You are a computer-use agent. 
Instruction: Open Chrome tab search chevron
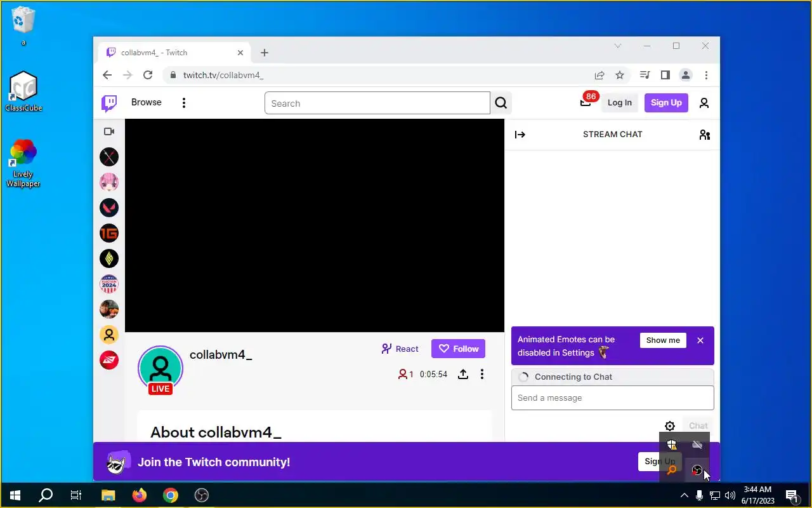(x=618, y=46)
